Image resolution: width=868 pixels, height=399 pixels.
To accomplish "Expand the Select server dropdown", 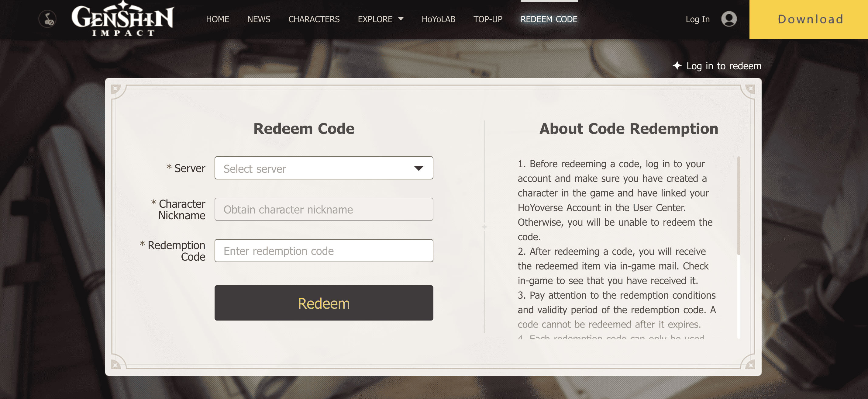I will tap(324, 168).
